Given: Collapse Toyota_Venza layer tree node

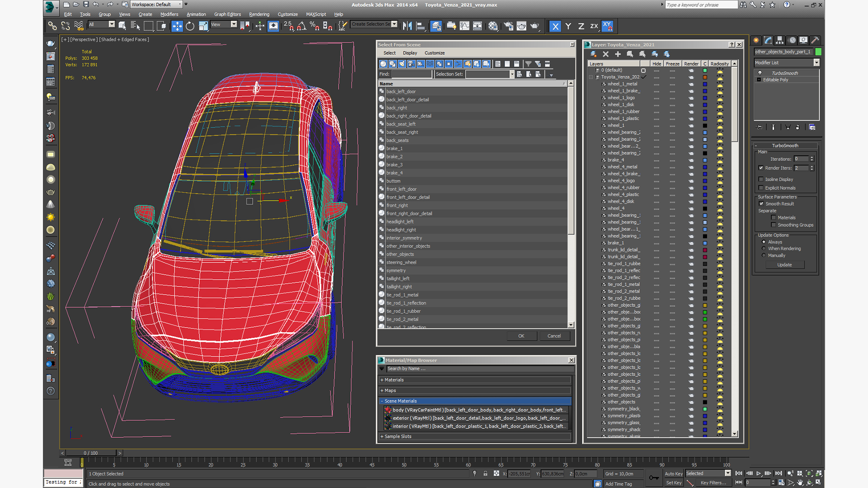Looking at the screenshot, I should coord(591,77).
